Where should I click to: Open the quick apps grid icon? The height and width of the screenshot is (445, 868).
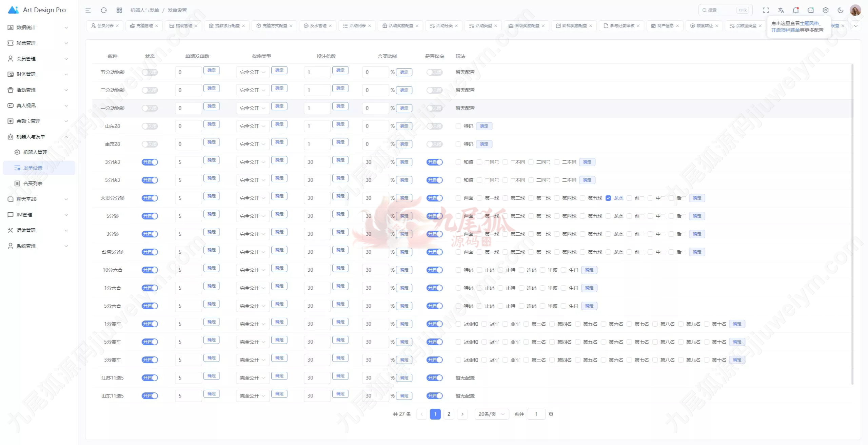click(x=119, y=10)
